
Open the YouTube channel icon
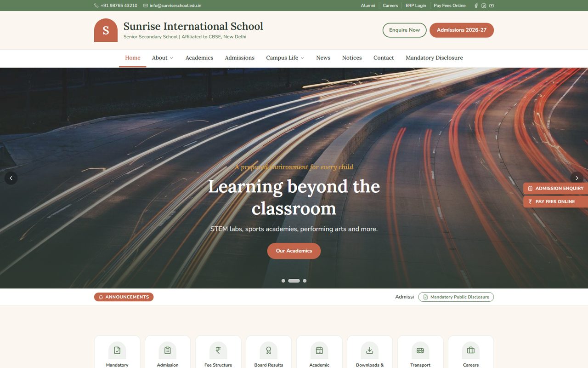492,6
